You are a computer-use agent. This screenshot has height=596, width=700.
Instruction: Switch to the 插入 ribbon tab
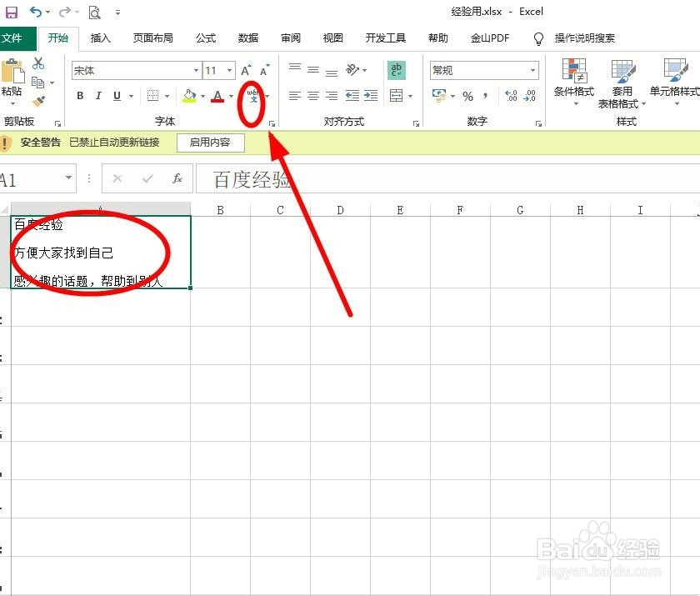click(x=100, y=38)
